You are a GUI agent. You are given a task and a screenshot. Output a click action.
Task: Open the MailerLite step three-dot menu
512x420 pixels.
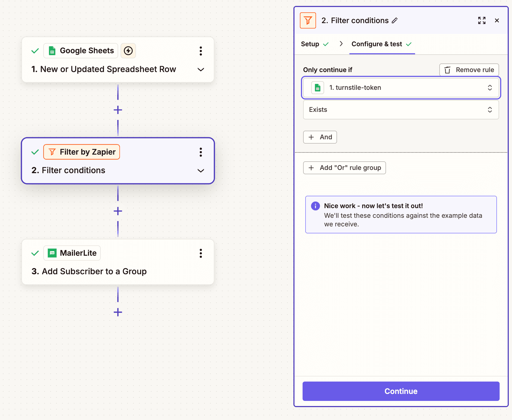[x=201, y=253]
